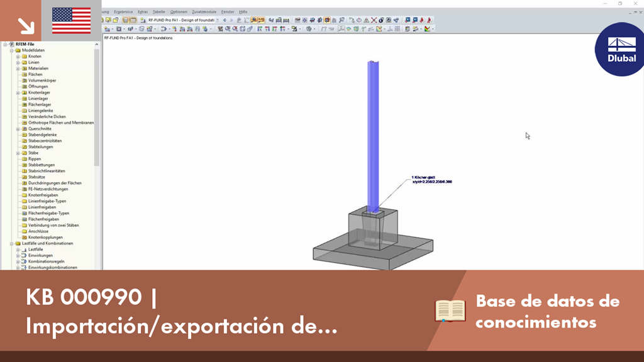
Task: Click the Materialien folder icon
Action: 25,69
